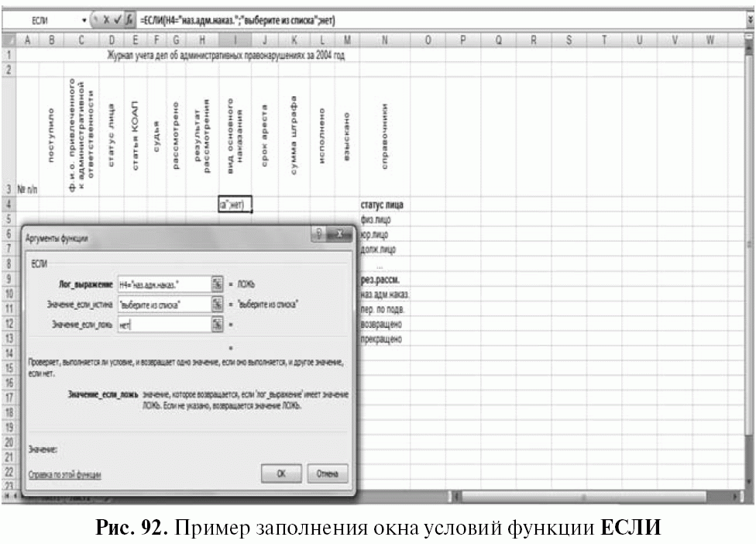Screen dimensions: 756x544
Task: Collapse dialog via Лог_выражение range selector icon
Action: pos(218,284)
